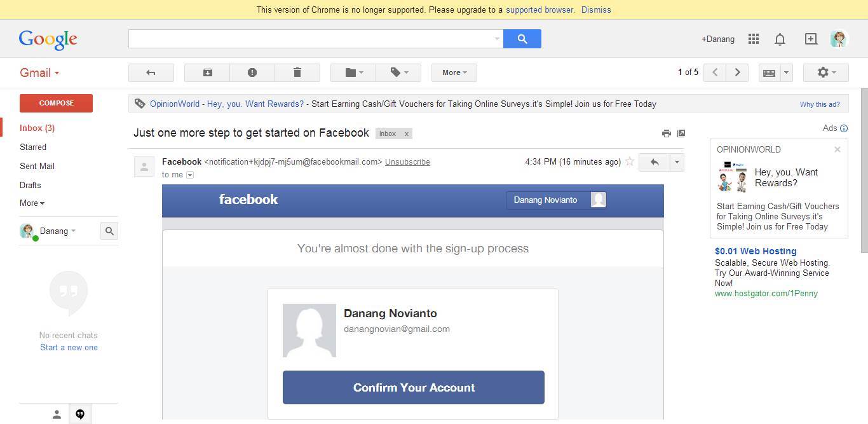Visit www.hostgator.com/1Penny link

(766, 294)
